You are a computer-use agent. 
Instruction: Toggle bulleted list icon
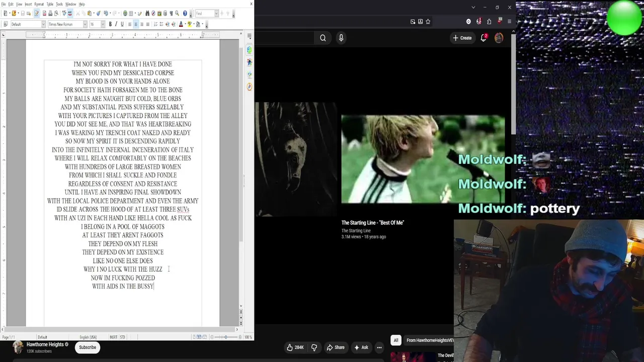[x=162, y=24]
